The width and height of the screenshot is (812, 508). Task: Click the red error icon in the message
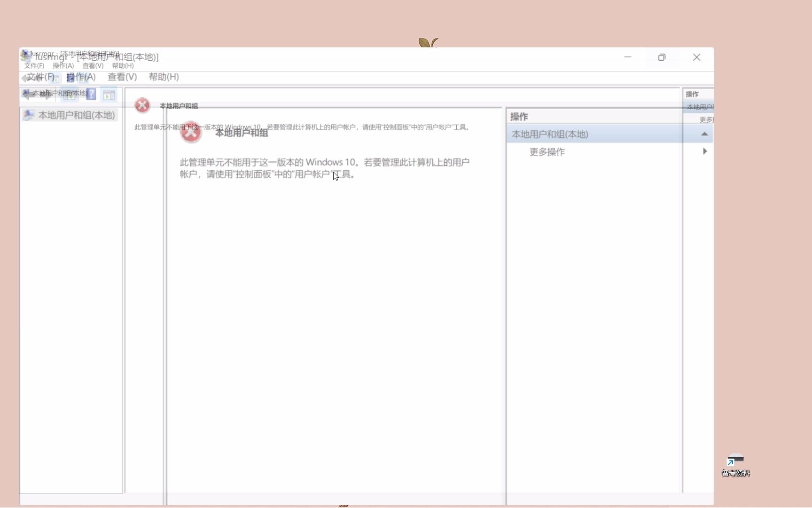(190, 133)
